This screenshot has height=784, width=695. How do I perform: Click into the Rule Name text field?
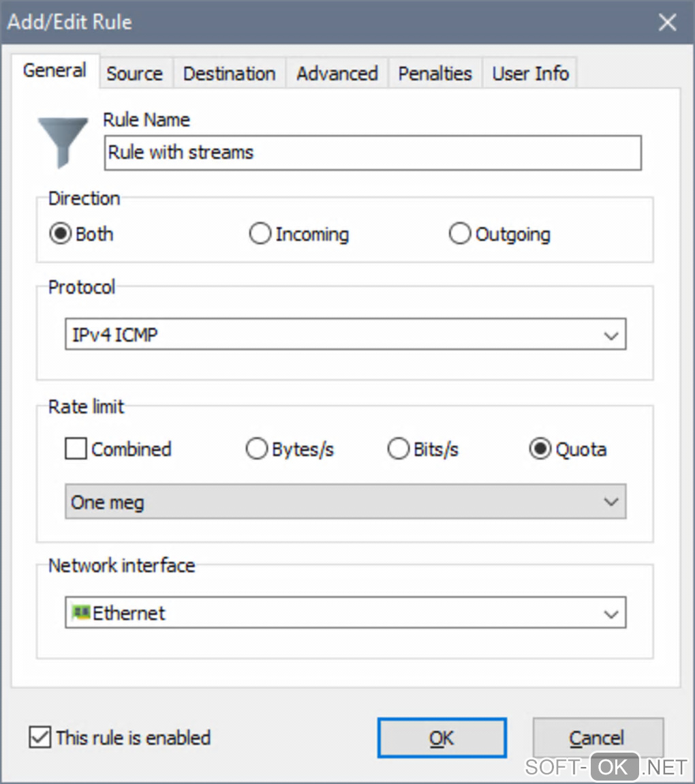click(x=373, y=152)
